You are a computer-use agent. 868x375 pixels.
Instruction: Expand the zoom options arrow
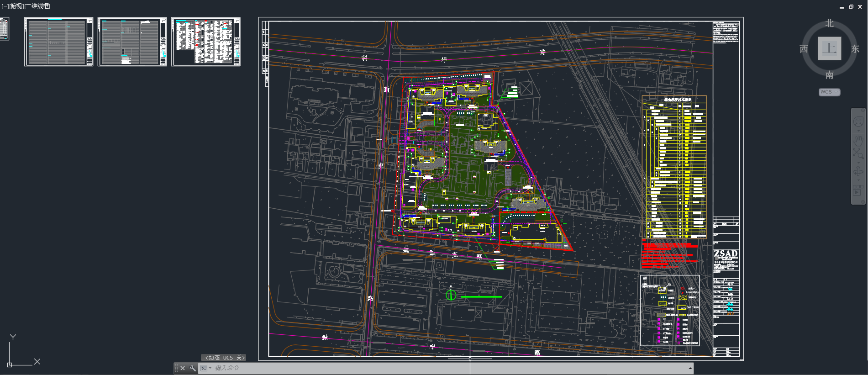tap(858, 162)
